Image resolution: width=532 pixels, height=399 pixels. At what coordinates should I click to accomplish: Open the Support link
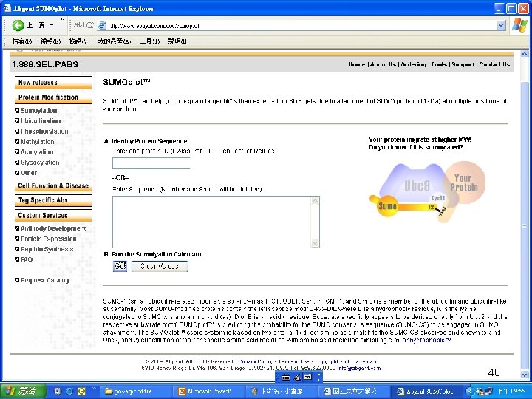tap(463, 64)
